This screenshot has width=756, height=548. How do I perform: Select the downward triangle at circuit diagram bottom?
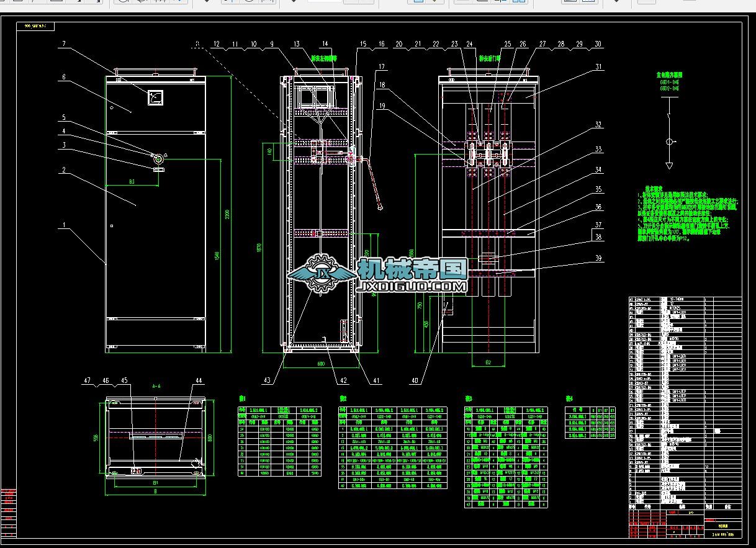point(669,166)
